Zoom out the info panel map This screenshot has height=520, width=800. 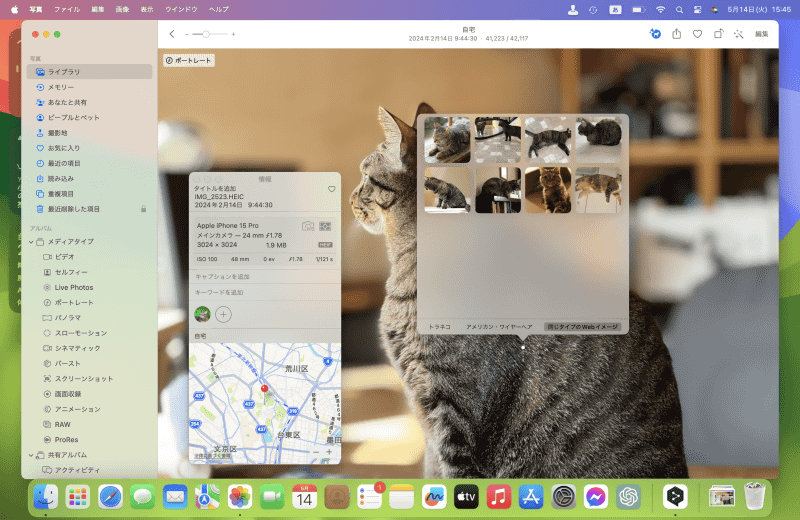(316, 452)
